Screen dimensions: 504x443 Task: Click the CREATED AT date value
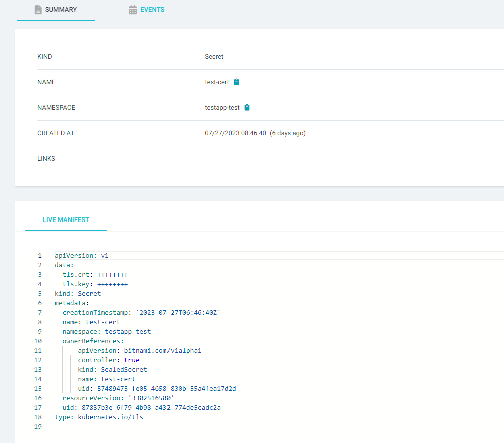(235, 133)
